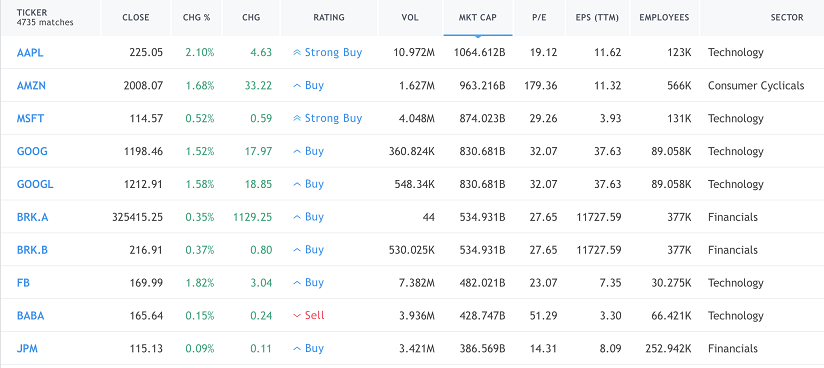Click AMZN's sector Consumer Cyclicals
Viewport: 824px width, 368px height.
coord(756,85)
